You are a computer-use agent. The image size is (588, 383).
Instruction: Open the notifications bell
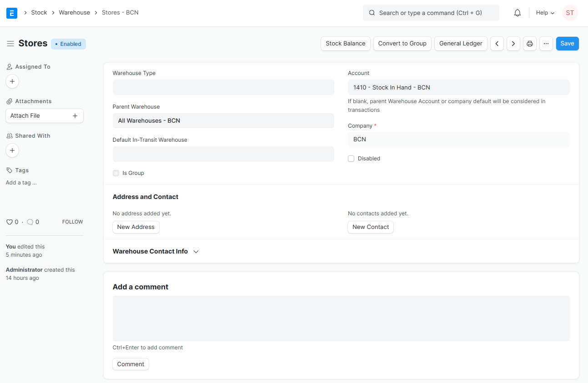pyautogui.click(x=517, y=12)
